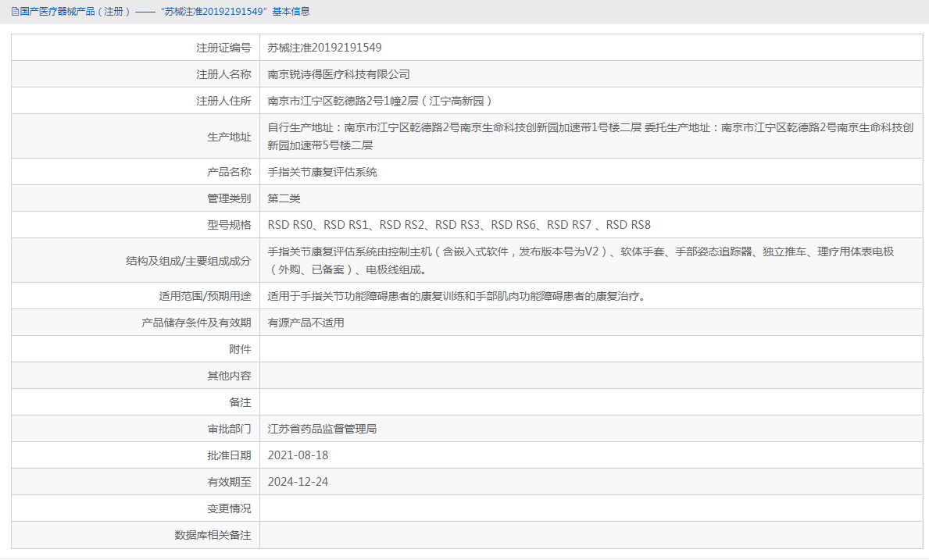Click the storage condition text 有源产品不适用
Image resolution: width=929 pixels, height=560 pixels.
tap(305, 322)
